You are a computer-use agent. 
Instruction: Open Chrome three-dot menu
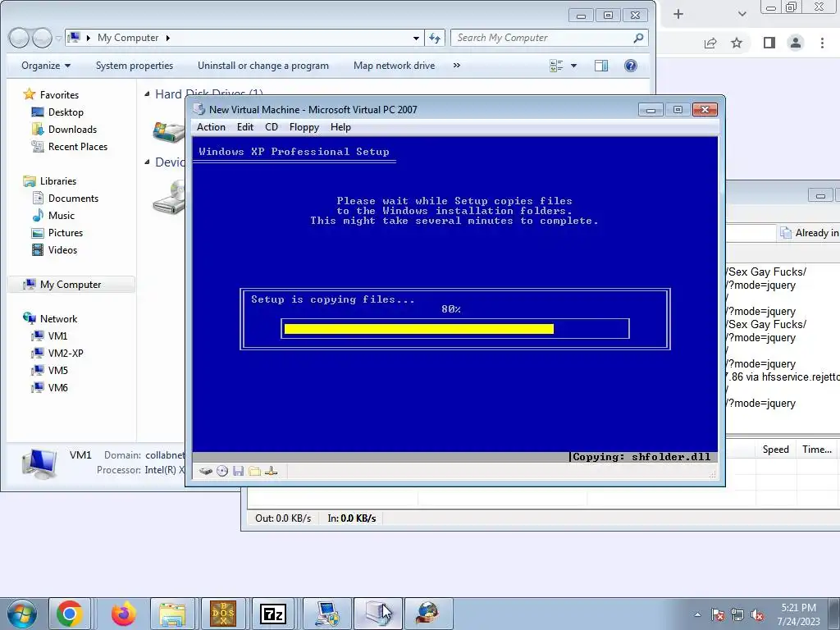click(x=822, y=43)
